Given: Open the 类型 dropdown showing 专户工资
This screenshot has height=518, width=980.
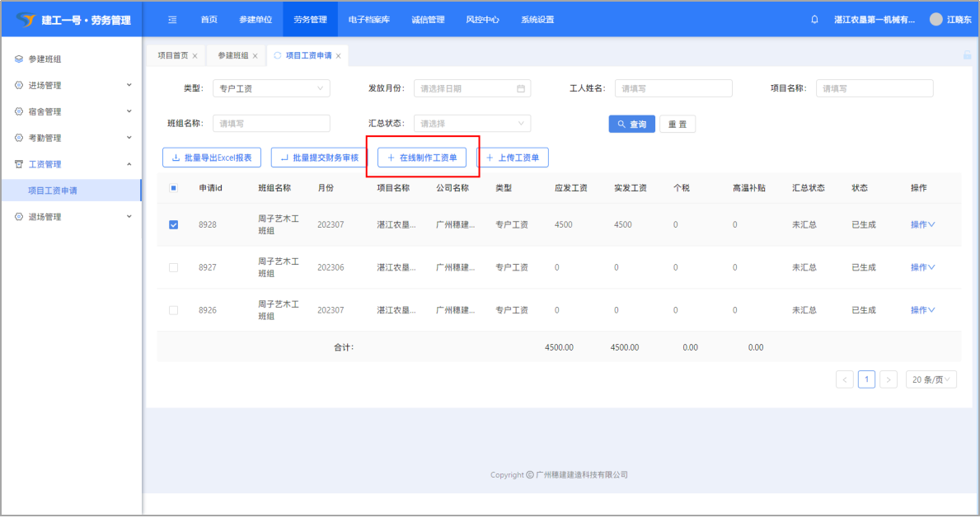Looking at the screenshot, I should coord(271,88).
